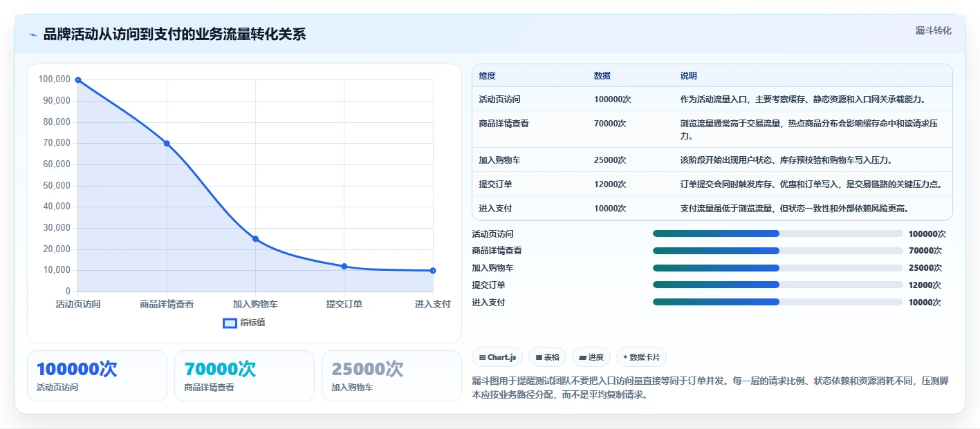The height and width of the screenshot is (429, 980).
Task: Click the chart data point for 加入购物车
Action: pos(255,239)
